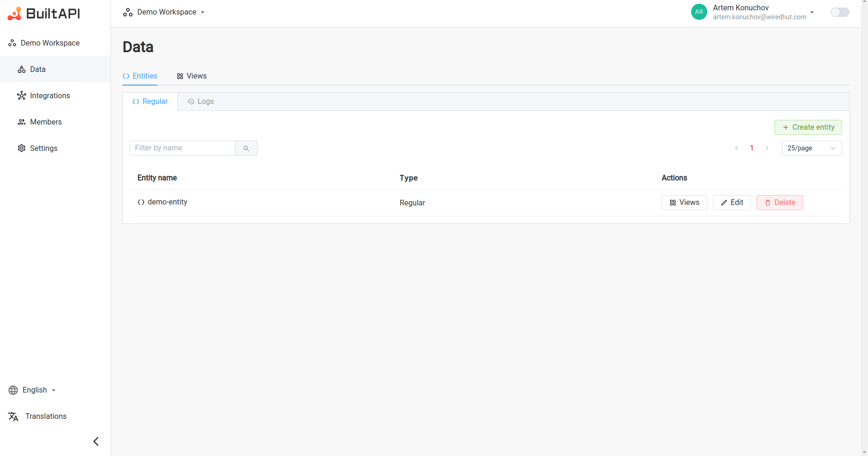The height and width of the screenshot is (456, 868).
Task: Go to the next page arrow
Action: pyautogui.click(x=767, y=148)
